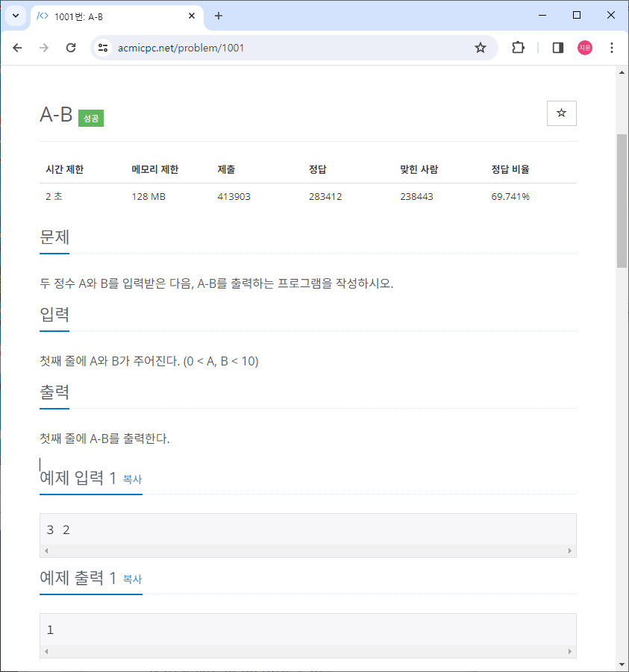Open Chrome's three-dot menu icon
This screenshot has width=629, height=672.
pyautogui.click(x=612, y=47)
